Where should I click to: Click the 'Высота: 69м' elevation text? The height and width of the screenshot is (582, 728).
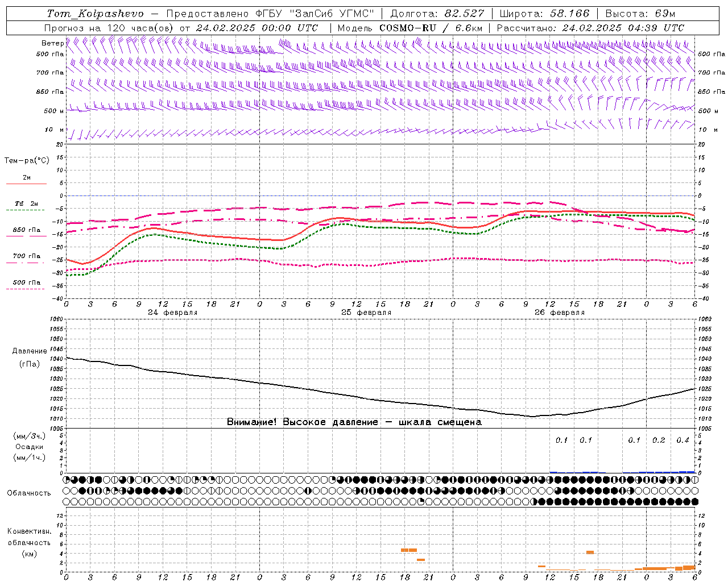640,14
